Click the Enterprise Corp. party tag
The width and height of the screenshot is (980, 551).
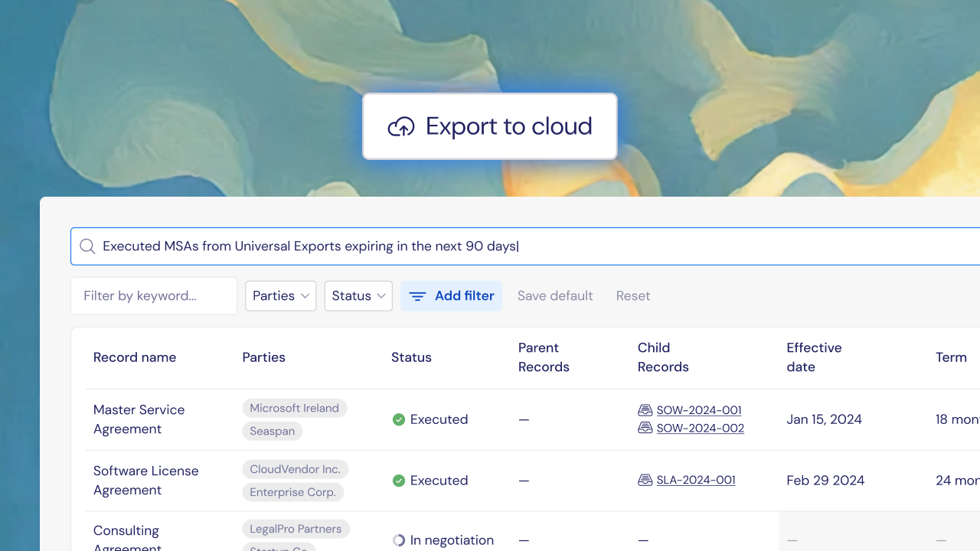click(293, 492)
